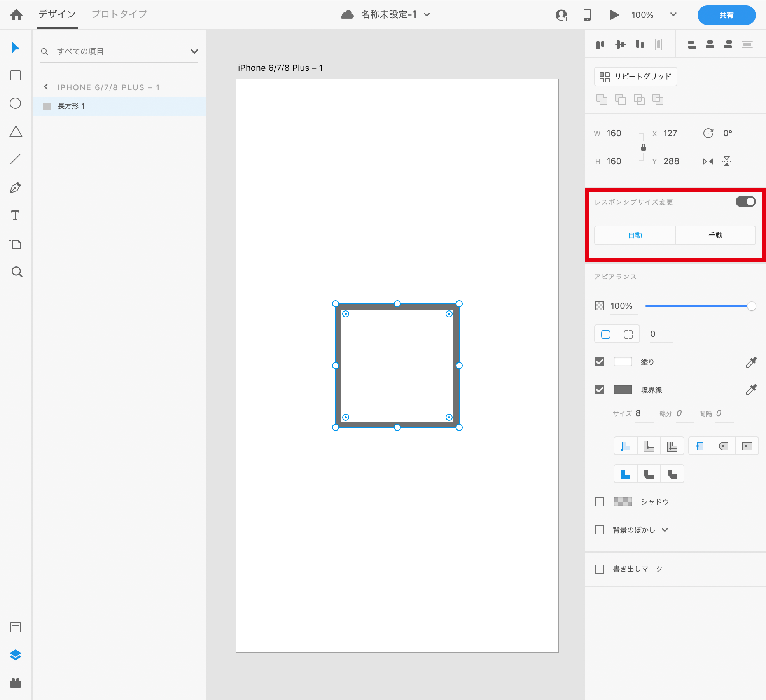The image size is (766, 700).
Task: Align selection to left edge
Action: 691,44
